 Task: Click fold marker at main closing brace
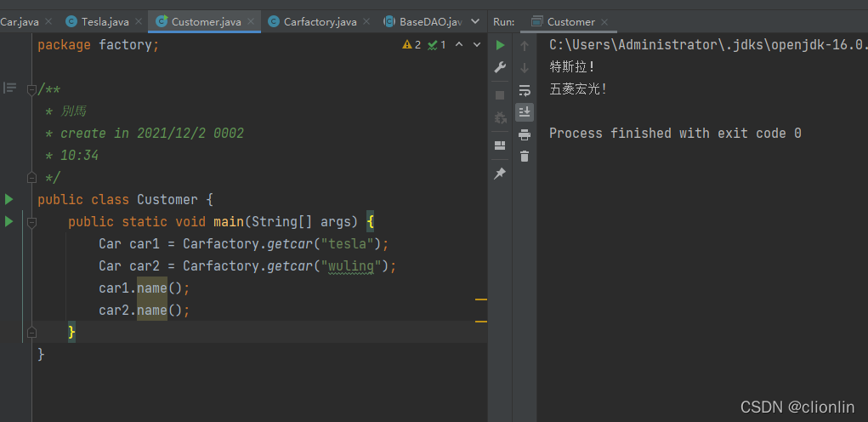click(31, 333)
